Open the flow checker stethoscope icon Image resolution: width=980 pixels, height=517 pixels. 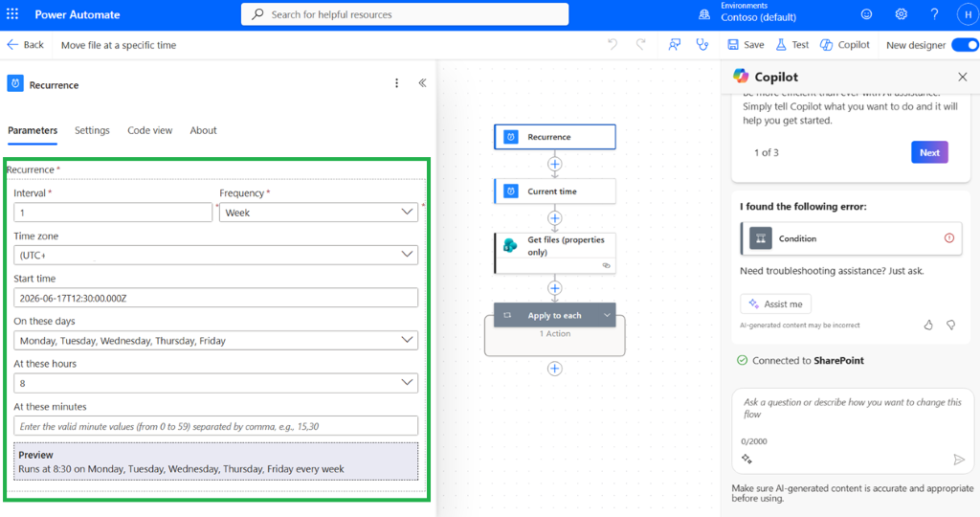coord(702,44)
